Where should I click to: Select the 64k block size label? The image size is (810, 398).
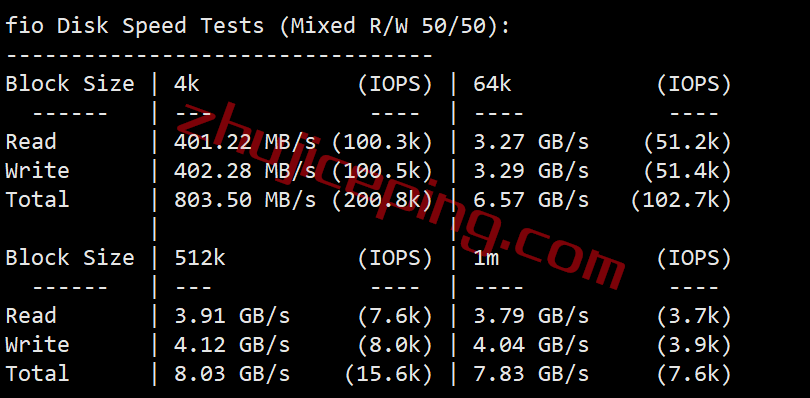[492, 84]
